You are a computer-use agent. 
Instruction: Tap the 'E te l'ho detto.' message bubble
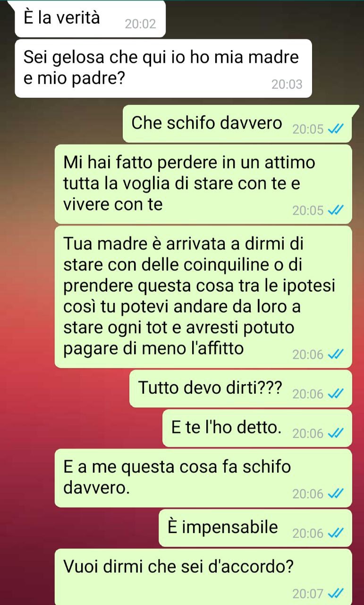257,428
